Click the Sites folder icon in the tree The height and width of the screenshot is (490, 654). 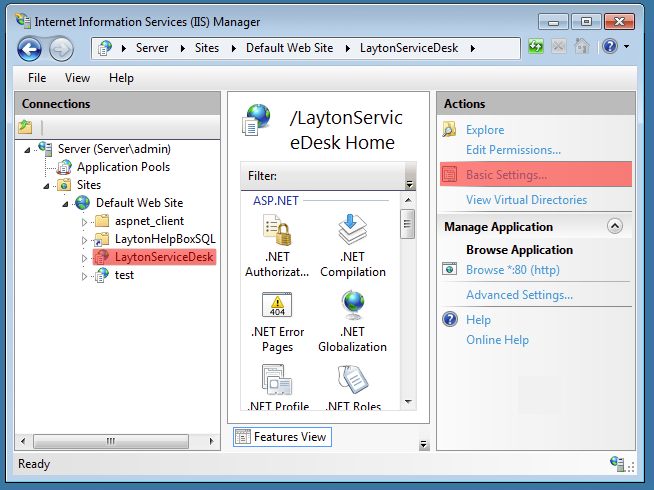(x=64, y=185)
